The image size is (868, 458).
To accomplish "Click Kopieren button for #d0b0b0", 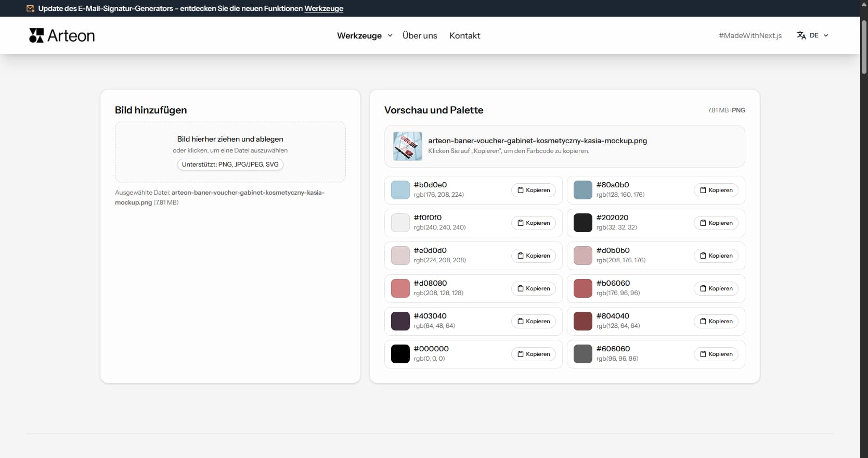I will pos(716,256).
